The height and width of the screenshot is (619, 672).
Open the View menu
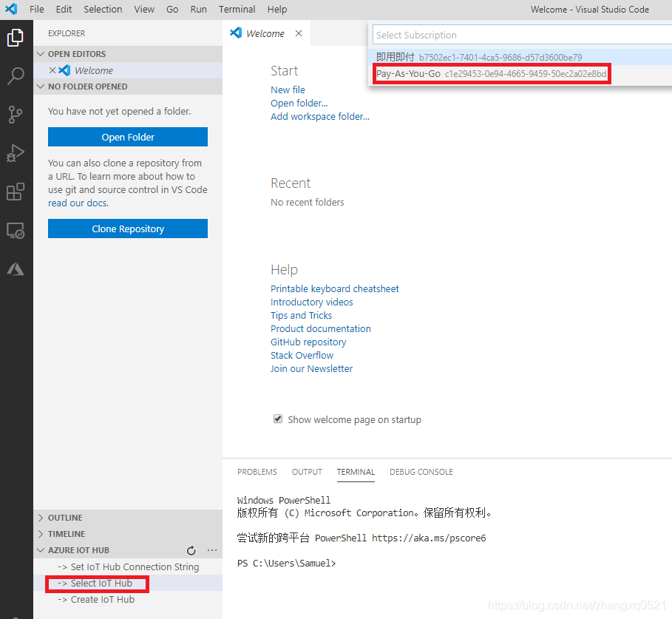pos(144,10)
